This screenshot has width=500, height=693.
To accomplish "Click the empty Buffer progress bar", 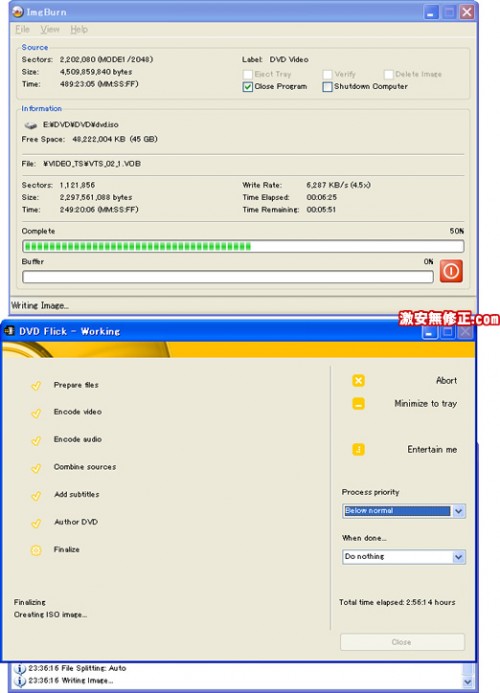I will [228, 277].
